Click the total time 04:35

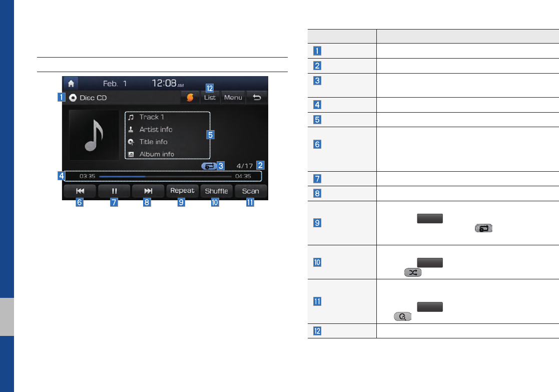coord(243,176)
